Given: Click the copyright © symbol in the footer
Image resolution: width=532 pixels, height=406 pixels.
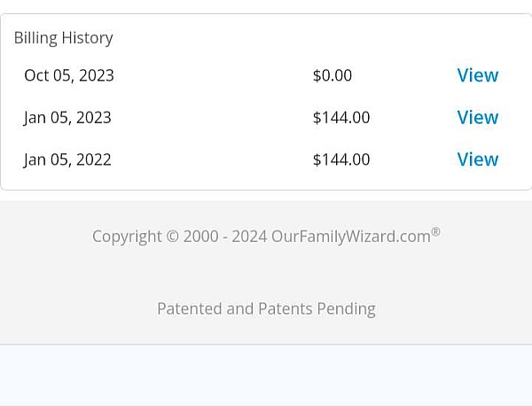Looking at the screenshot, I should click(x=172, y=237).
